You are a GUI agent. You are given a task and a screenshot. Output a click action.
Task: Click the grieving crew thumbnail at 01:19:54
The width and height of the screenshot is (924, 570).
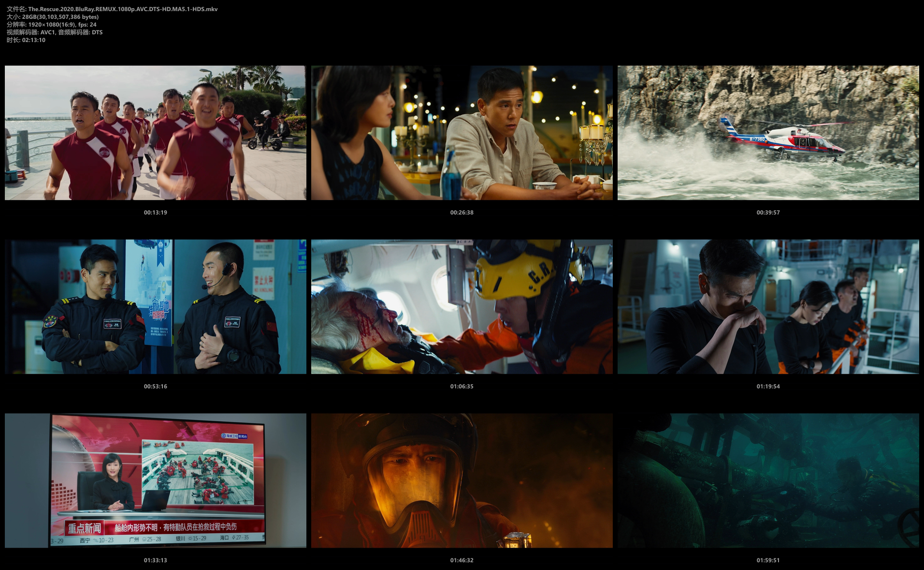pos(768,307)
